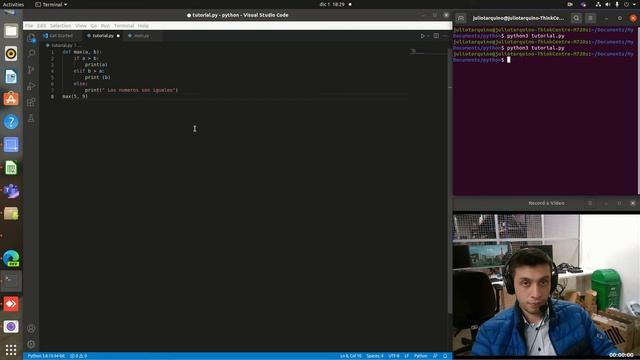Open the Help menu
The width and height of the screenshot is (640, 360).
click(x=143, y=26)
